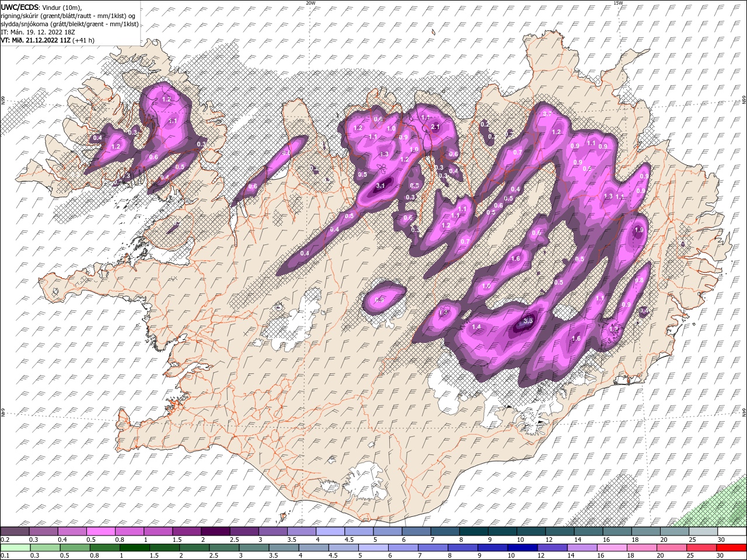Click the 3.5 peak value in the darkest southeast core
Viewport: 747px width, 560px height.
coord(529,320)
